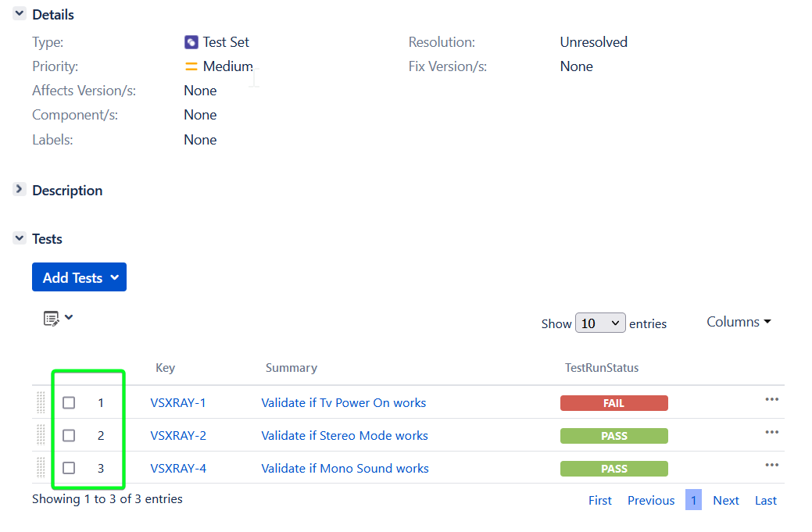Check the checkbox on row 1
Image resolution: width=812 pixels, height=532 pixels.
[69, 402]
